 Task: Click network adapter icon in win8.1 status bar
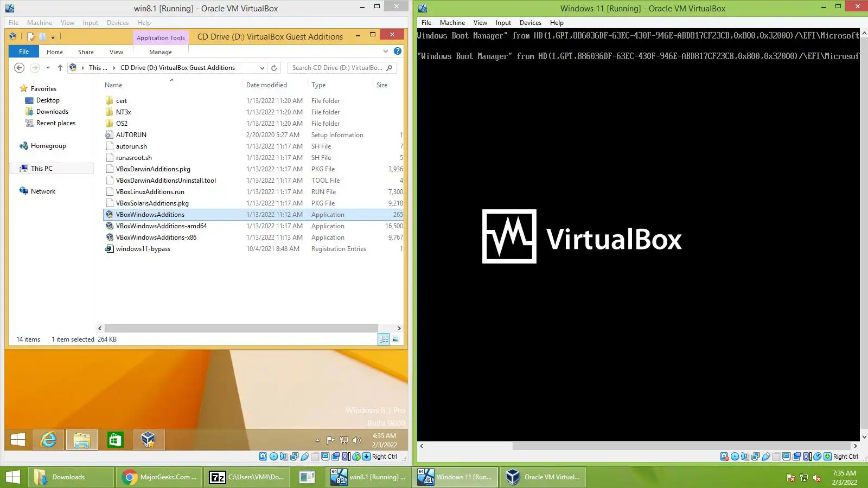pos(294,457)
